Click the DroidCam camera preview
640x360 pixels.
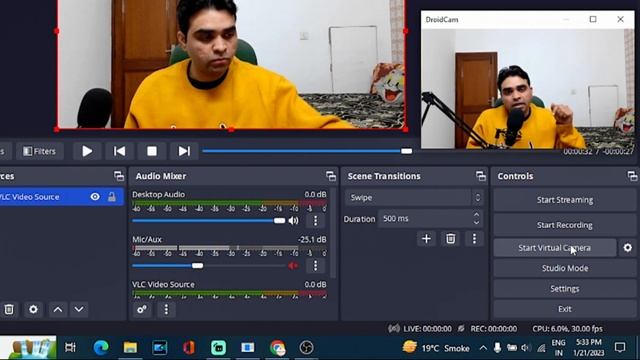click(528, 89)
